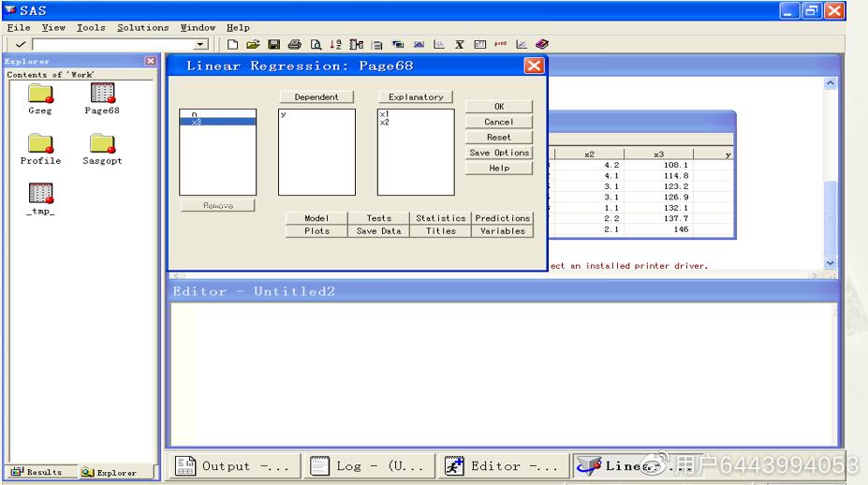Select the Page68 dataset icon in Explorer
The image size is (868, 485).
pyautogui.click(x=102, y=94)
